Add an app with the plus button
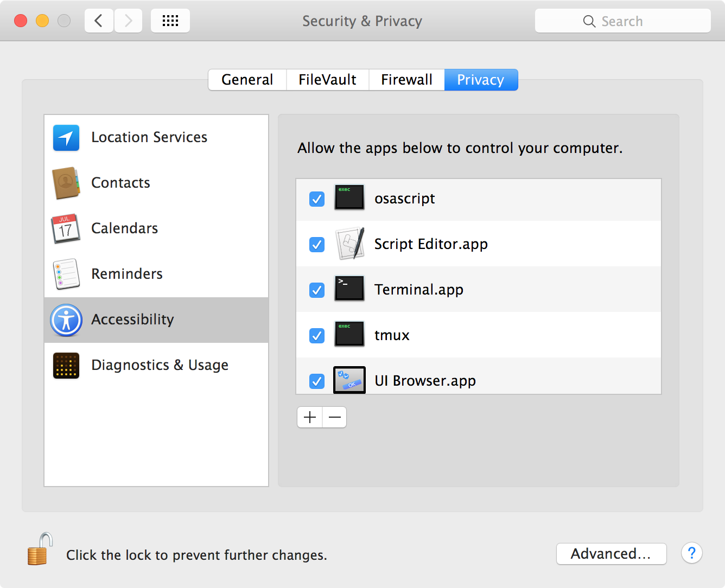This screenshot has width=725, height=588. pos(310,417)
